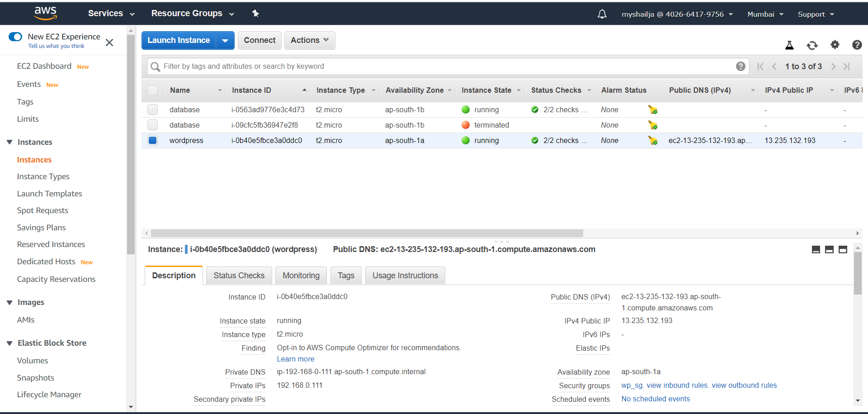Viewport: 868px width, 414px height.
Task: Open the flask experiments icon
Action: point(789,45)
